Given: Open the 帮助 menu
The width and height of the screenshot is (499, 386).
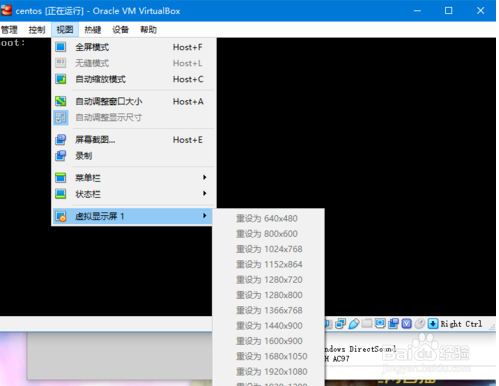Looking at the screenshot, I should click(148, 30).
